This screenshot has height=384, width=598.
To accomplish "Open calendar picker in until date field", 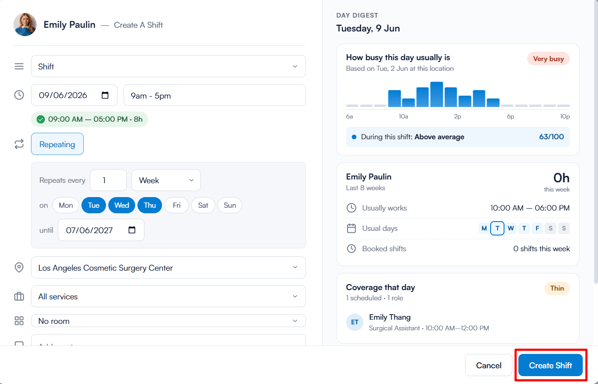I will [132, 230].
